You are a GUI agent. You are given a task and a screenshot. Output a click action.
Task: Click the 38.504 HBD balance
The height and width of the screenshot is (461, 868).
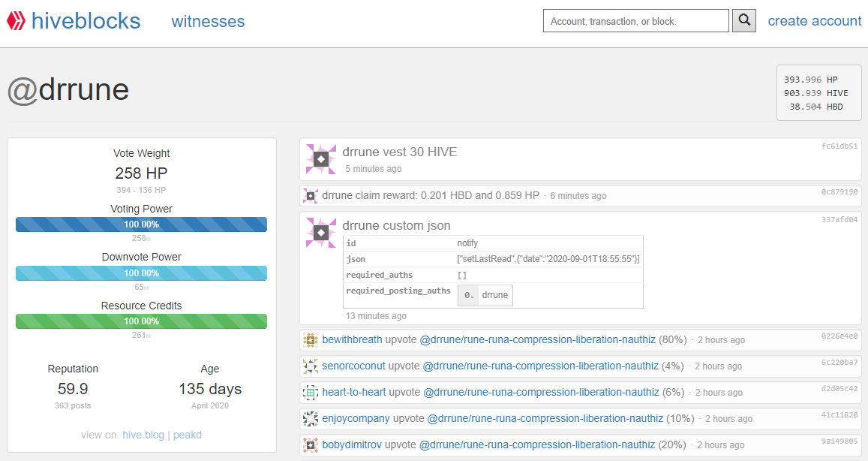[816, 107]
